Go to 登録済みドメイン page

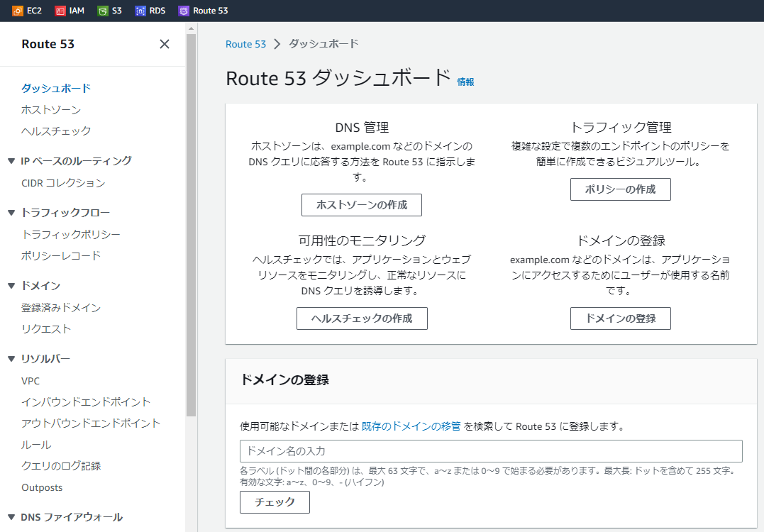(61, 308)
